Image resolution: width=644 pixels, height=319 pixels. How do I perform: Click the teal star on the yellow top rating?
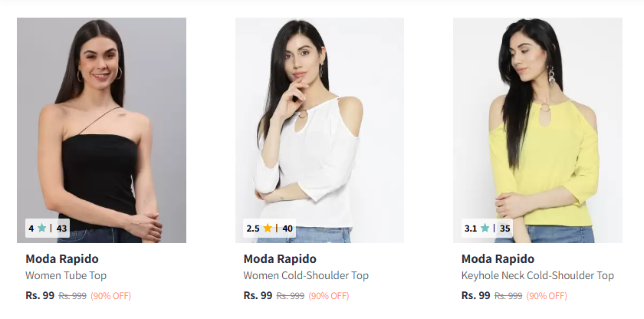click(x=485, y=228)
